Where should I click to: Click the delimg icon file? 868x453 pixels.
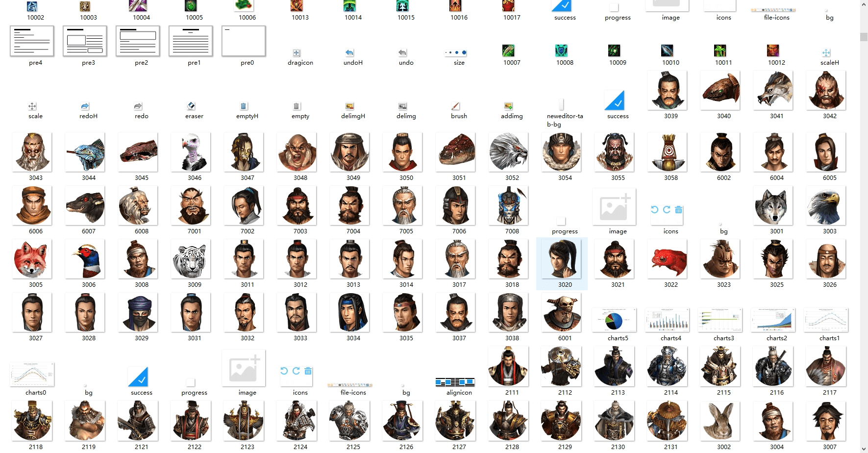click(402, 106)
